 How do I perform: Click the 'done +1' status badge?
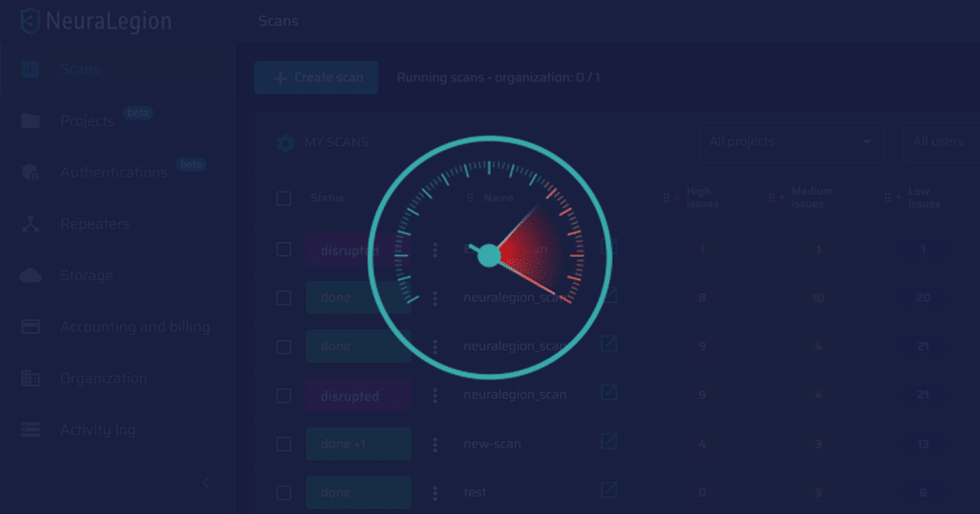[x=358, y=444]
